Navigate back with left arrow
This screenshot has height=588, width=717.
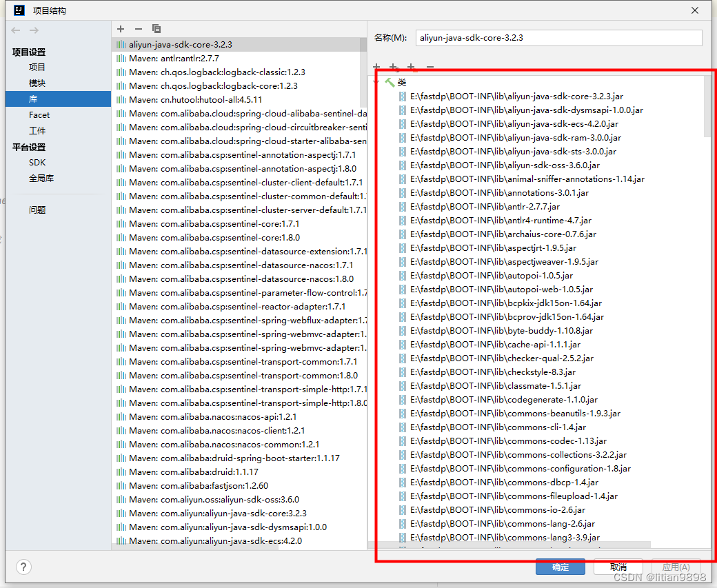16,30
